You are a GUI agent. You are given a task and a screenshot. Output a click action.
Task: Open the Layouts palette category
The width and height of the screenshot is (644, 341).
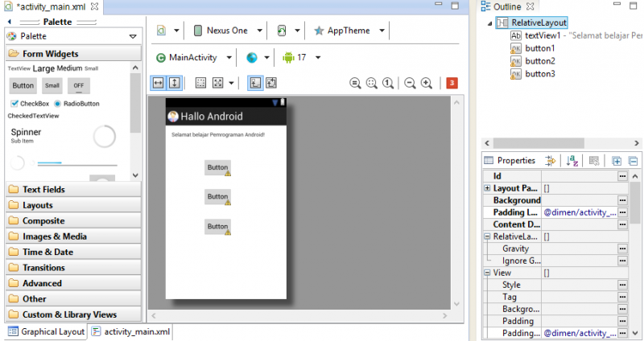click(x=73, y=205)
